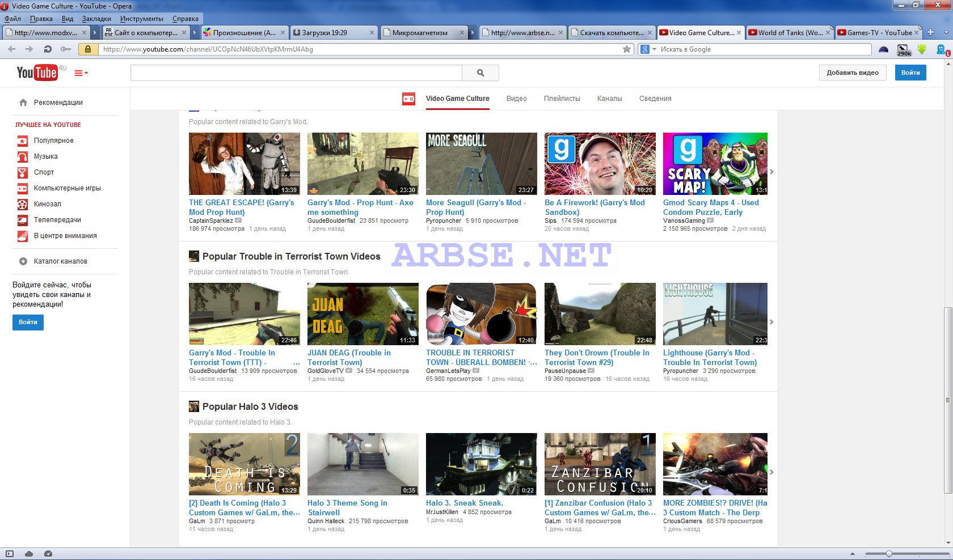Open the YouTube guide menu dropdown
This screenshot has width=953, height=560.
(81, 73)
